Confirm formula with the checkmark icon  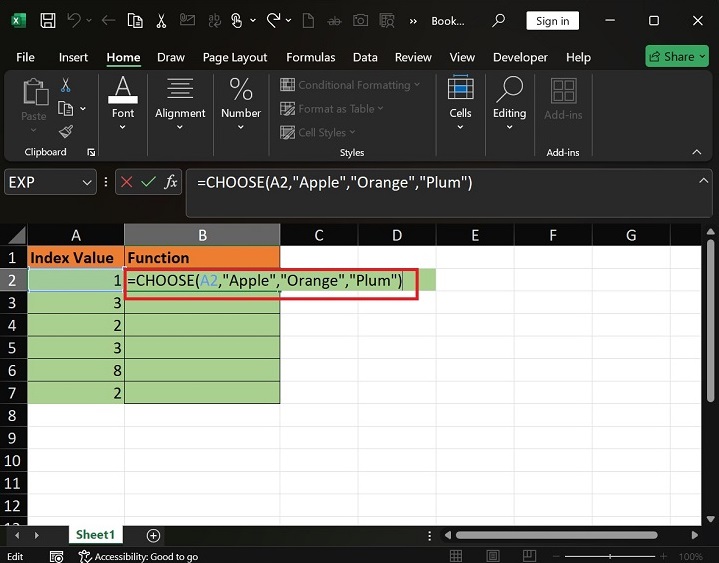click(x=149, y=182)
